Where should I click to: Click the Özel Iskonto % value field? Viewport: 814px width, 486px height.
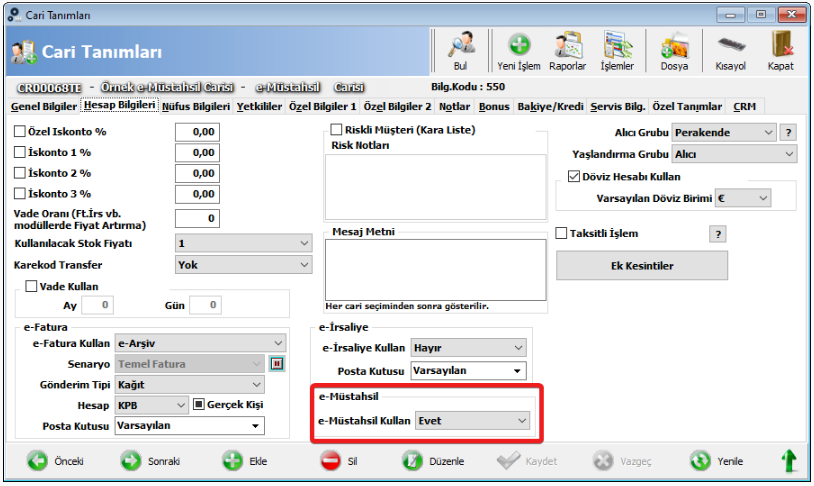(197, 132)
